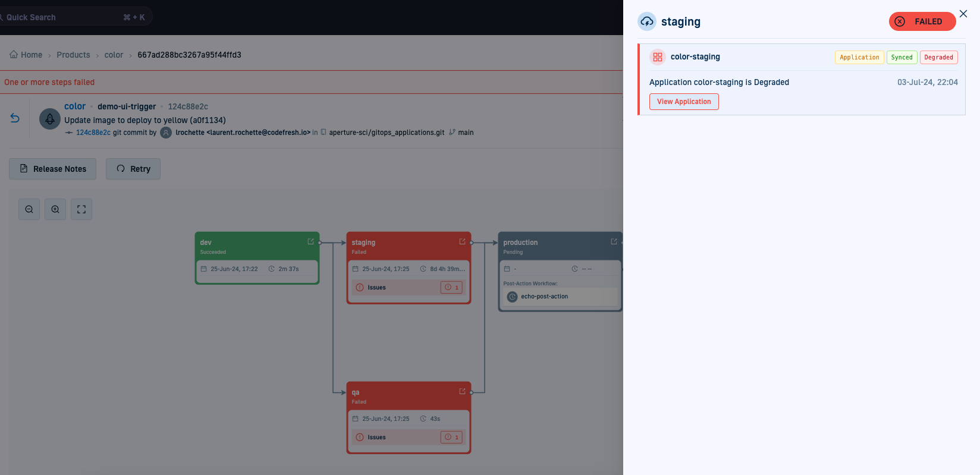Expand Issues row in staging card

point(409,288)
